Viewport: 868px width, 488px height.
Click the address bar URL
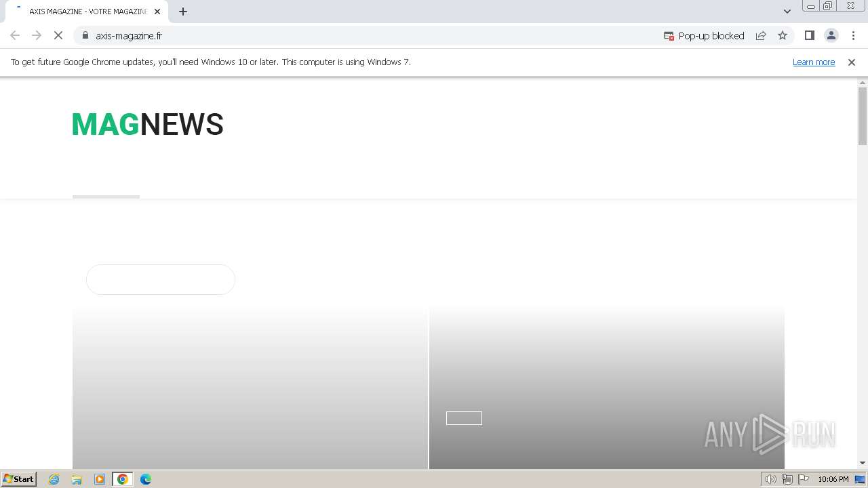[129, 36]
